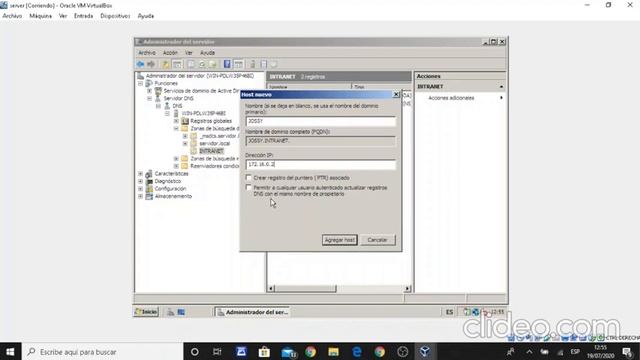This screenshot has height=360, width=640.
Task: Open VirtualBox Dispositivos menu
Action: pos(115,16)
